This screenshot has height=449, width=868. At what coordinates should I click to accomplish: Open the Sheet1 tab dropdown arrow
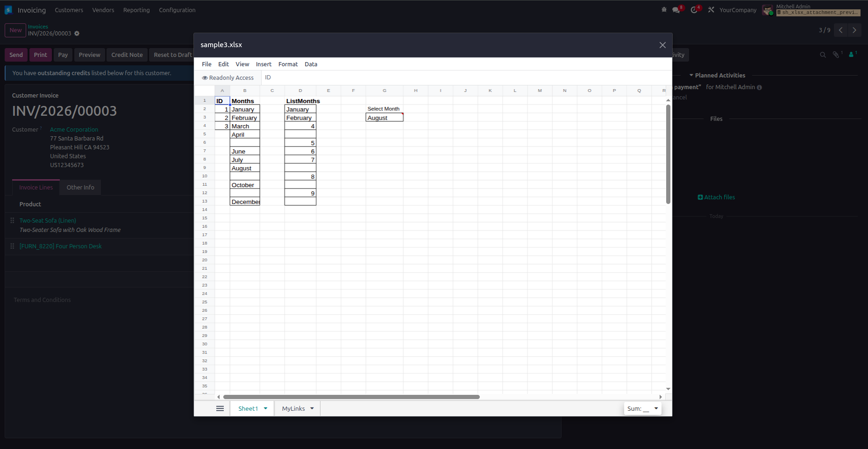click(x=265, y=408)
